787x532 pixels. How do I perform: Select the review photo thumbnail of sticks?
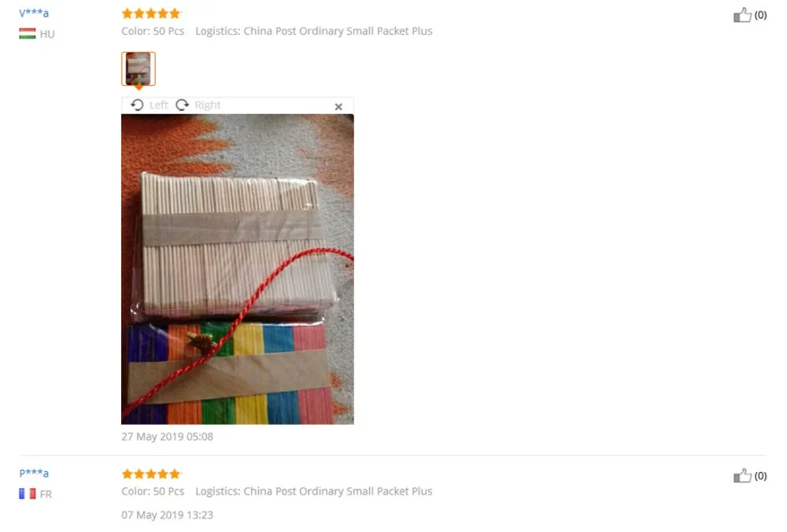139,68
